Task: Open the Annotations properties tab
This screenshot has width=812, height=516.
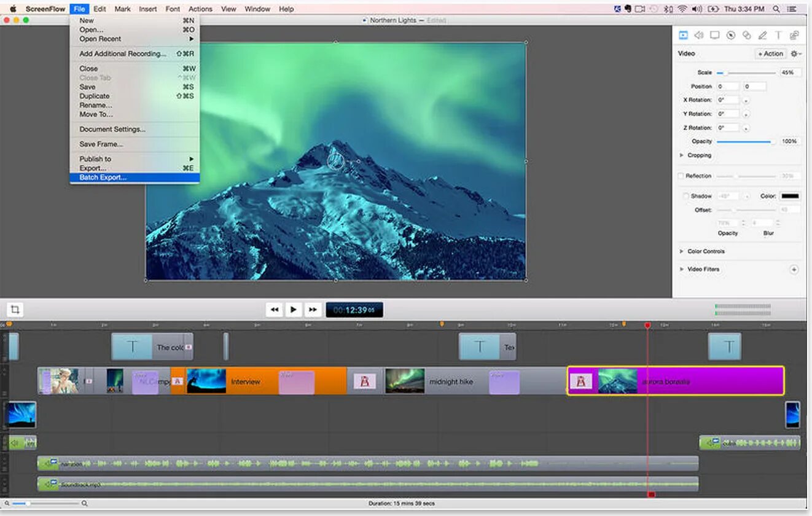Action: click(x=763, y=35)
